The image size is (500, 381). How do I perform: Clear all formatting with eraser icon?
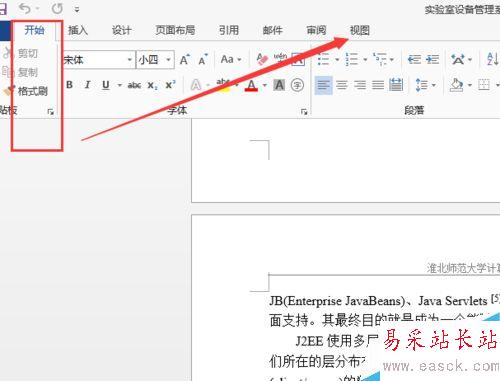262,59
